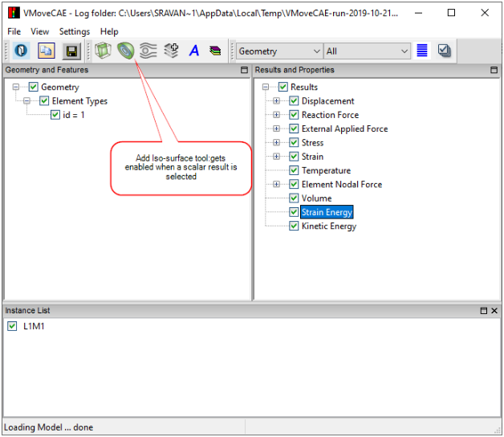Toggle the id = 1 checkbox
504x437 pixels.
click(55, 115)
